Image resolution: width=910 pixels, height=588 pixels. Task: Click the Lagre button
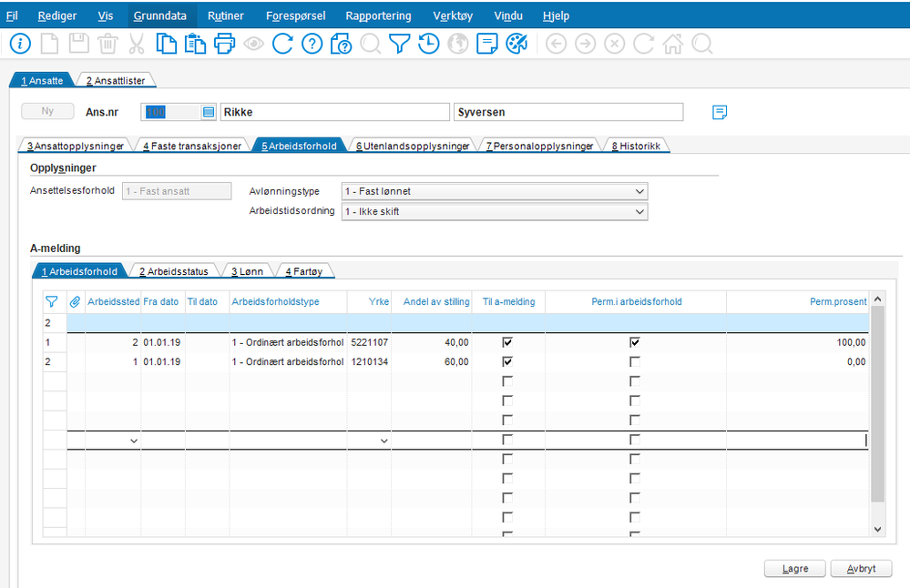[795, 569]
